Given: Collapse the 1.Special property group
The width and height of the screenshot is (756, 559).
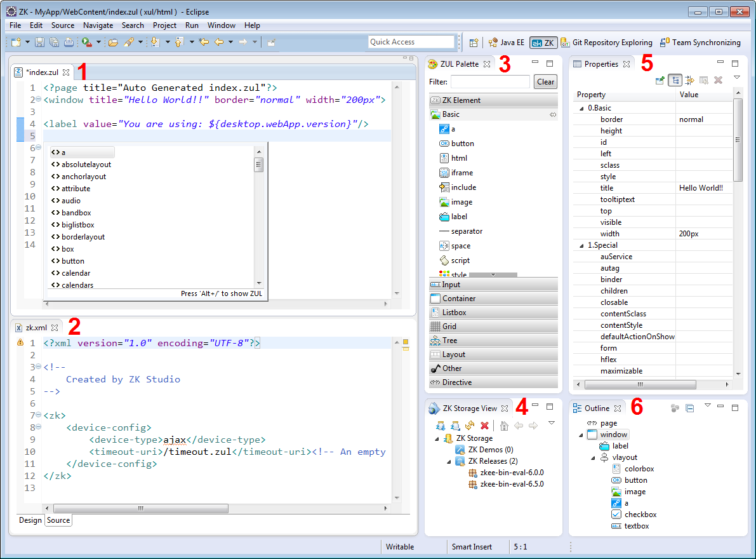Looking at the screenshot, I should coord(581,245).
